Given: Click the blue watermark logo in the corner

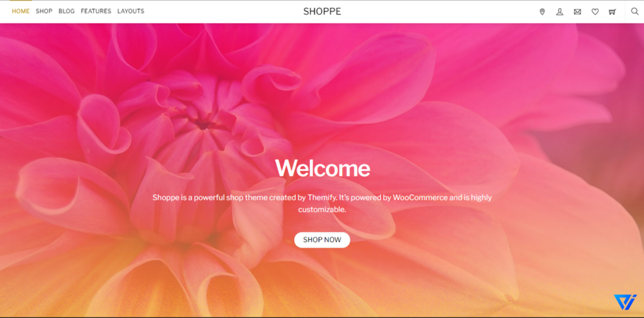Looking at the screenshot, I should pyautogui.click(x=625, y=302).
